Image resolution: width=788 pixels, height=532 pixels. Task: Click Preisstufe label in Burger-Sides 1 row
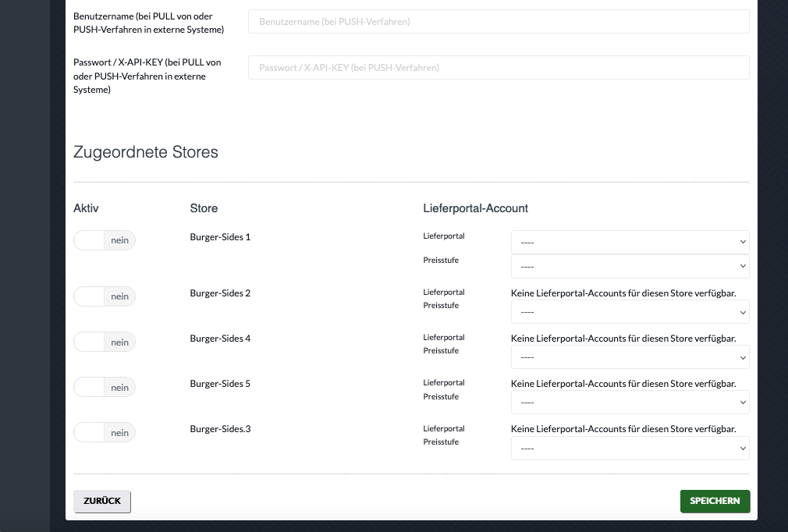441,261
